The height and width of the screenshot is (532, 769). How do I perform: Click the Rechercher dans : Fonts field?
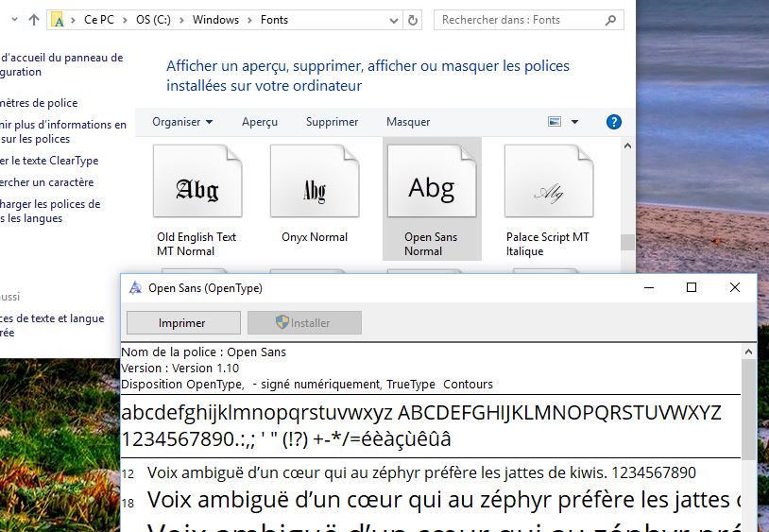pos(529,20)
